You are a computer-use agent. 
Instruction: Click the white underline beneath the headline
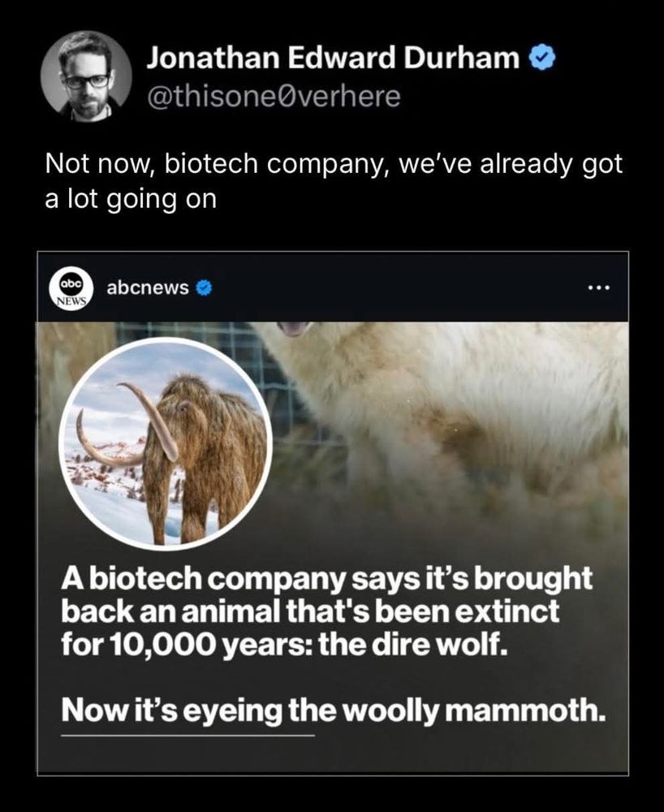(x=188, y=735)
